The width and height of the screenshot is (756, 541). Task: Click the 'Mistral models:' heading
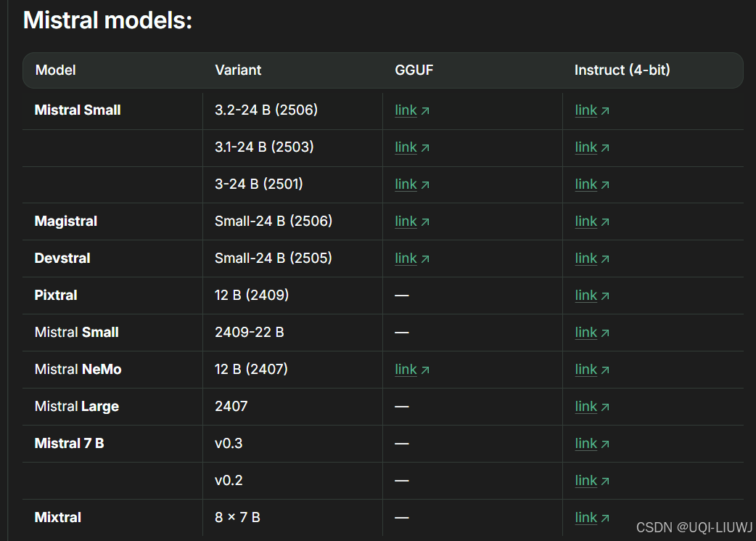pos(107,20)
